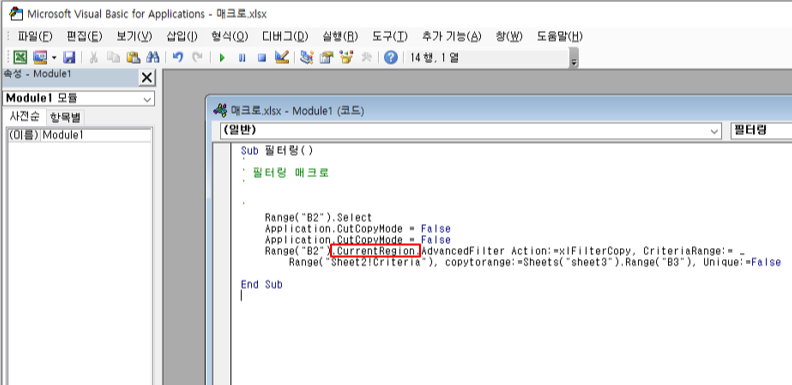Switch to the 사전순 tab

pyautogui.click(x=24, y=117)
